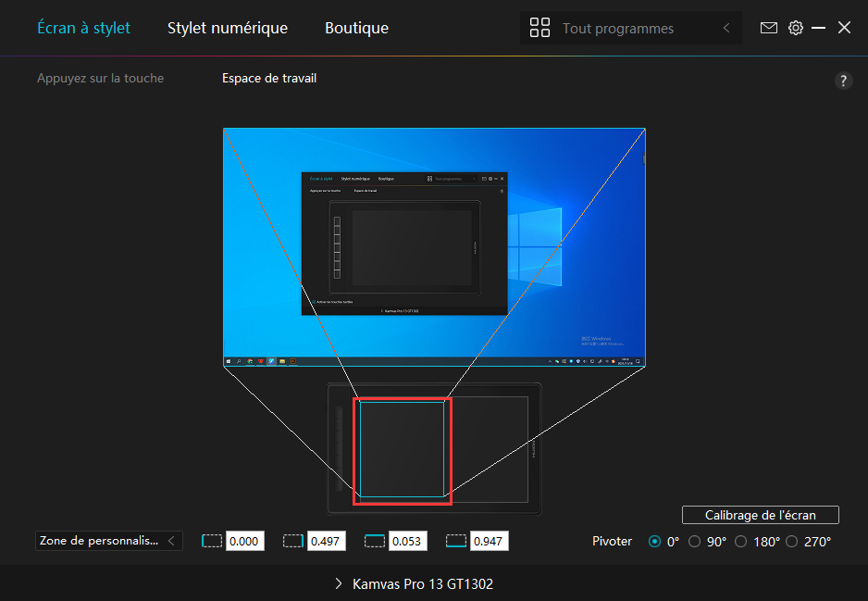Click the bottom edge margin icon

tap(455, 541)
